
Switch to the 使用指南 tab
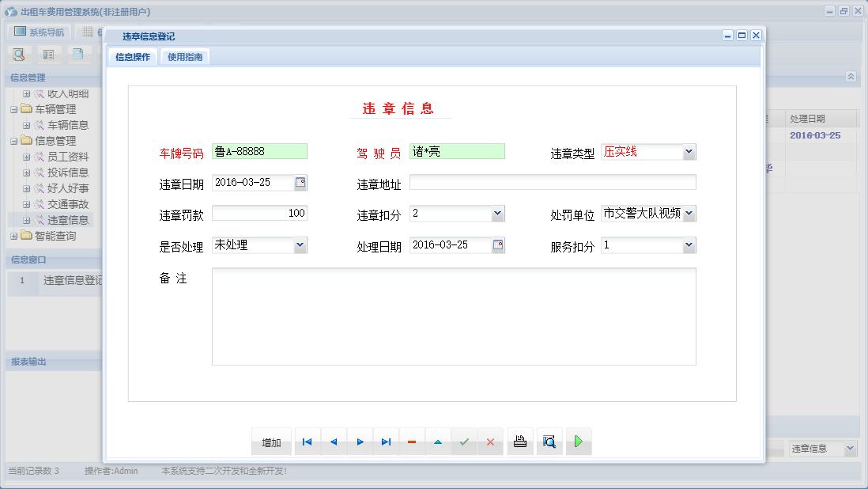click(184, 56)
